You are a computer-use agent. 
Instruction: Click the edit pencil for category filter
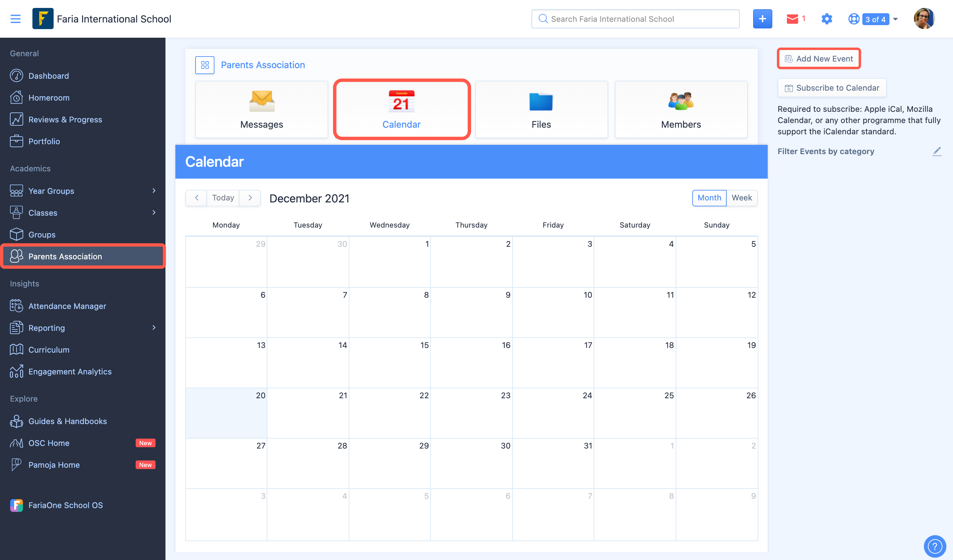click(x=937, y=151)
